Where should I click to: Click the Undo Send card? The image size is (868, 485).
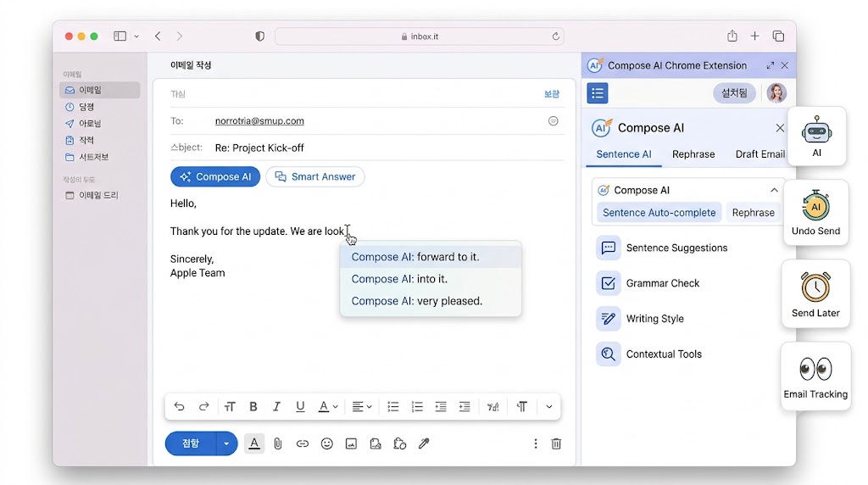click(x=816, y=212)
